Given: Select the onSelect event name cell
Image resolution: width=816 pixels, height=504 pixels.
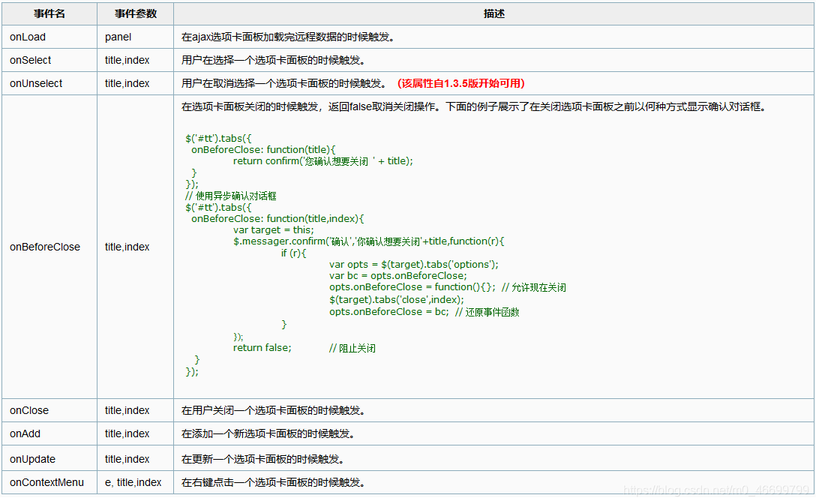Looking at the screenshot, I should [x=49, y=61].
